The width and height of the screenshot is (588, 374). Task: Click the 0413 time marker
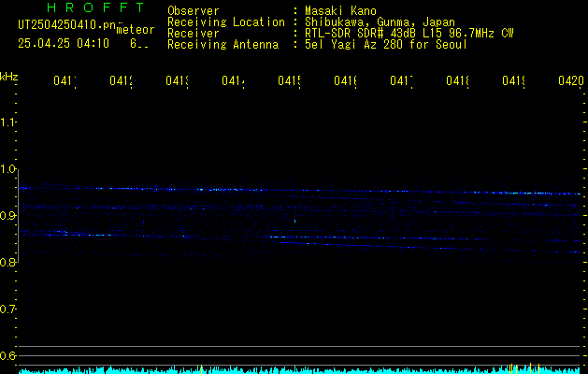178,81
